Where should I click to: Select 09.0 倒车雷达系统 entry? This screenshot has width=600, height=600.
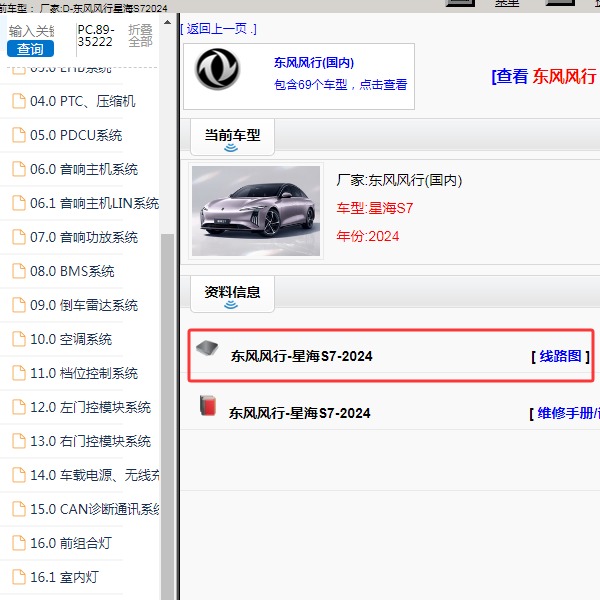[84, 305]
